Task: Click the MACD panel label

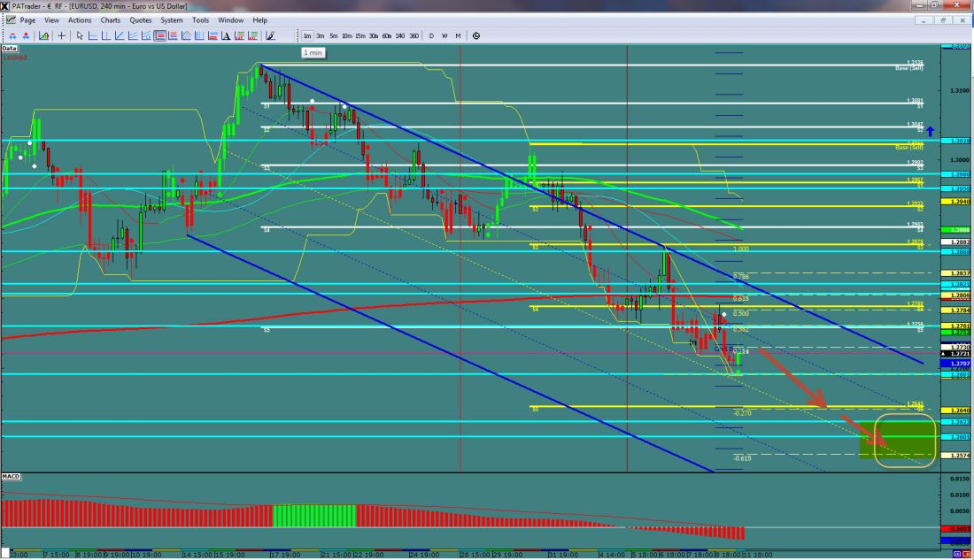Action: click(x=12, y=477)
